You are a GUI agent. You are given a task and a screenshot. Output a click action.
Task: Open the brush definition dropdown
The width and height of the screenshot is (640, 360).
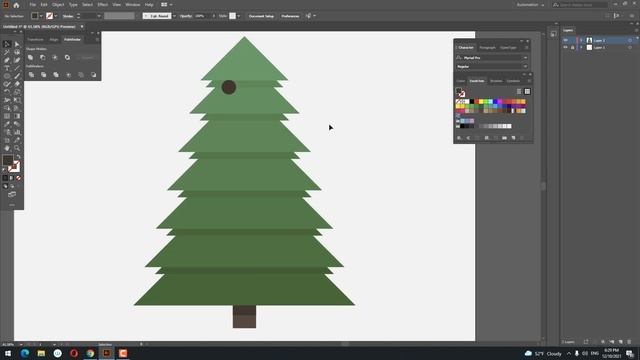[x=174, y=16]
